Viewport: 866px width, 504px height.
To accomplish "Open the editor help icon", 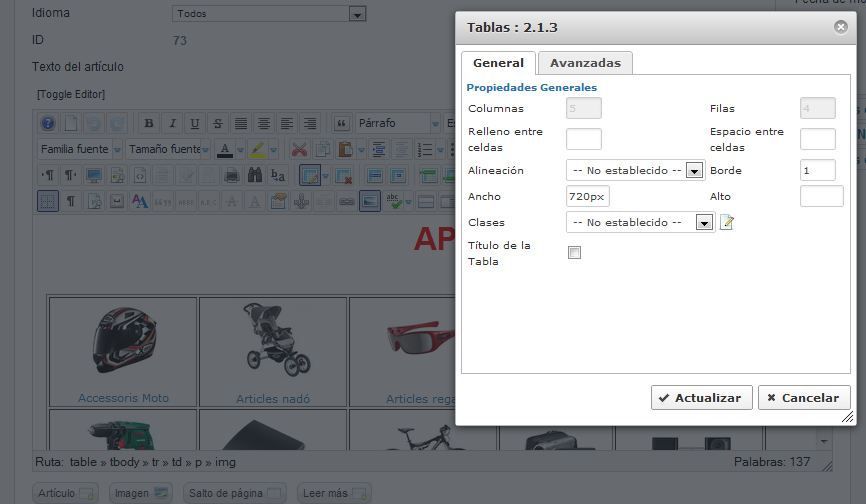I will pyautogui.click(x=48, y=123).
